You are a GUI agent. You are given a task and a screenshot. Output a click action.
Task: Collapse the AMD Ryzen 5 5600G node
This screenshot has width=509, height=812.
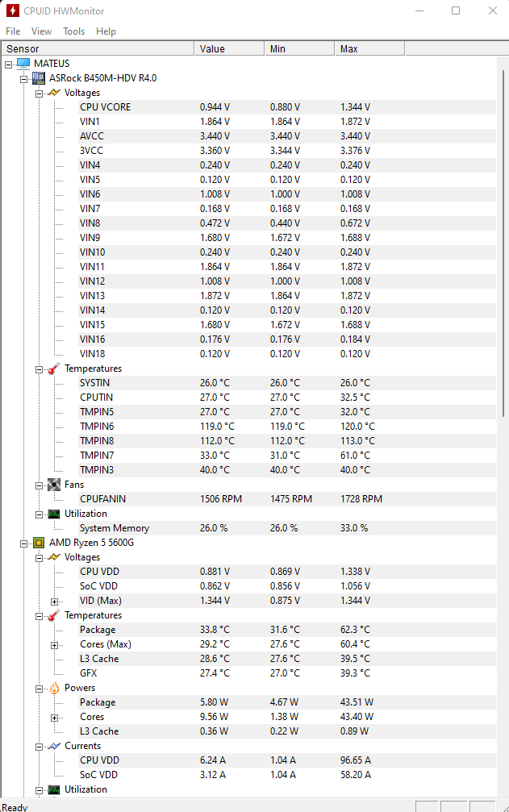point(24,543)
